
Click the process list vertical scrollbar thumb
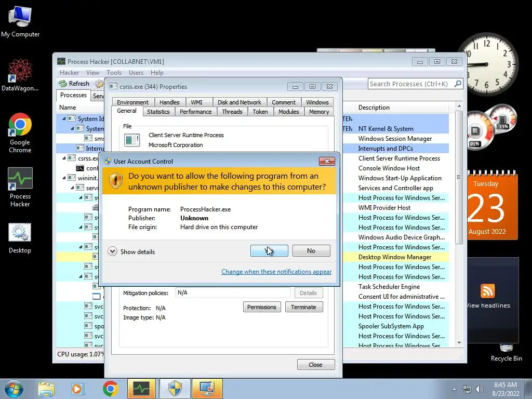pyautogui.click(x=459, y=177)
